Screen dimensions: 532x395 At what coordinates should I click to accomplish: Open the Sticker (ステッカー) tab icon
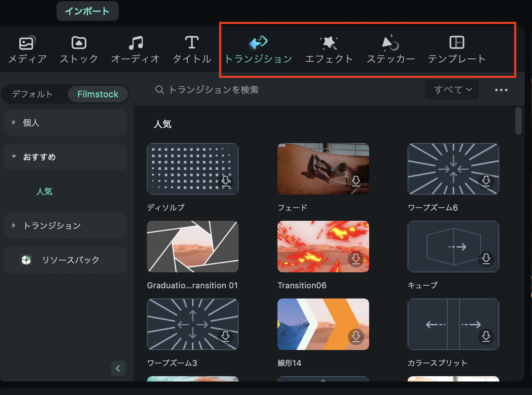[390, 43]
